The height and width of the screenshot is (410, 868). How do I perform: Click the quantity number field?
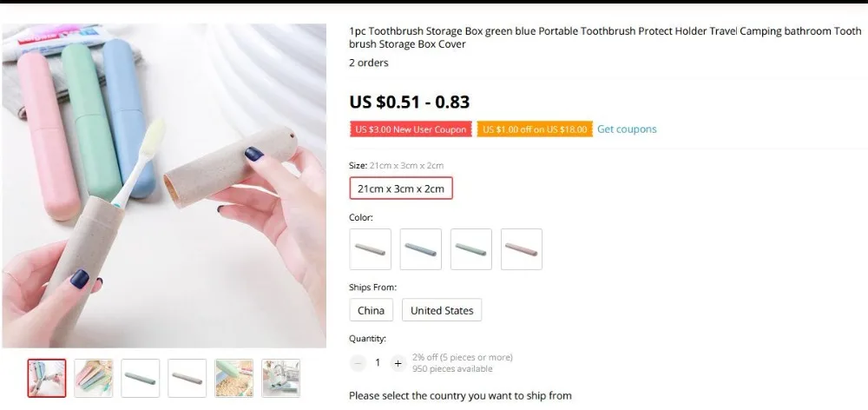tap(378, 363)
